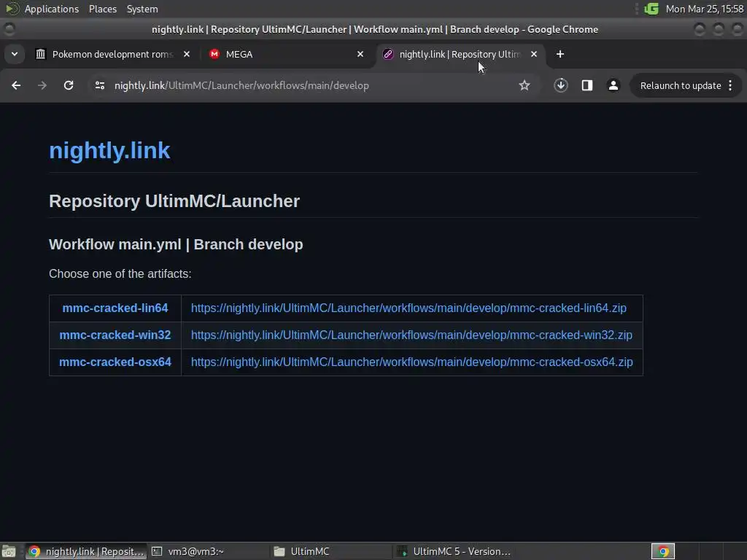Open Chrome three-dot menu
747x560 pixels.
[x=730, y=85]
